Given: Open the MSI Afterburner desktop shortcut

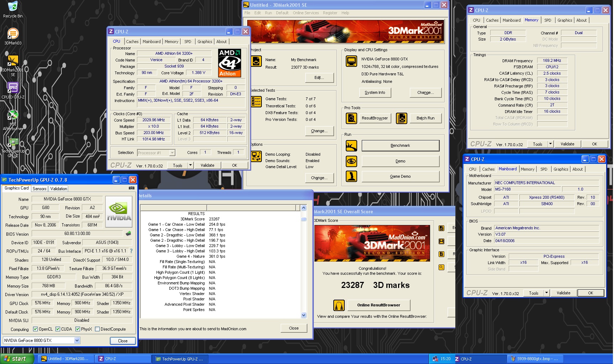Looking at the screenshot, I should coord(13,120).
